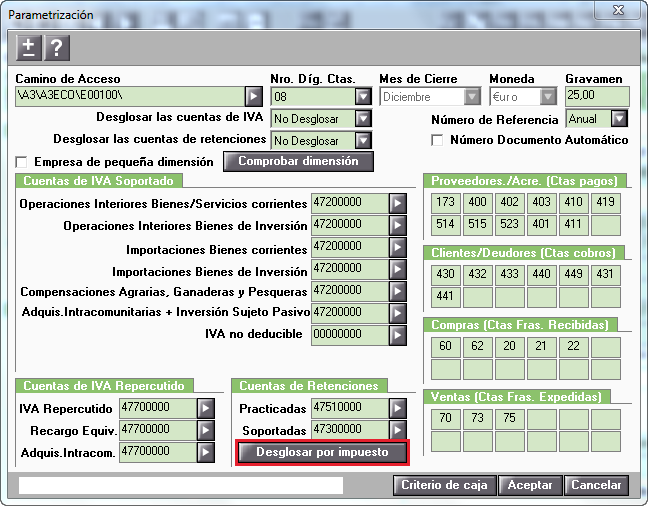This screenshot has height=506, width=648.
Task: Close the Parametrización window
Action: (x=618, y=10)
